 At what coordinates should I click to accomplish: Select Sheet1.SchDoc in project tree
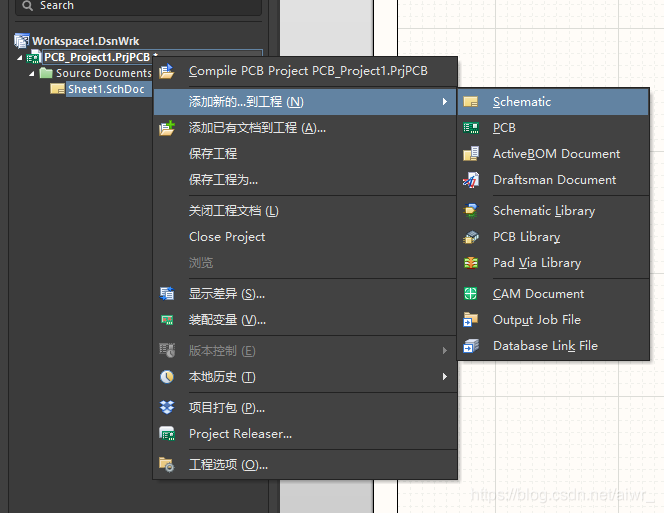pos(106,89)
